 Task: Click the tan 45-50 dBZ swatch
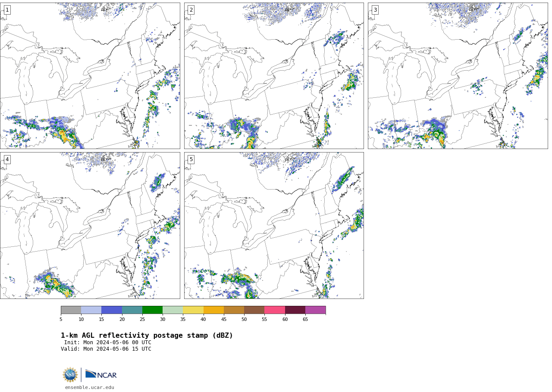[x=234, y=310]
